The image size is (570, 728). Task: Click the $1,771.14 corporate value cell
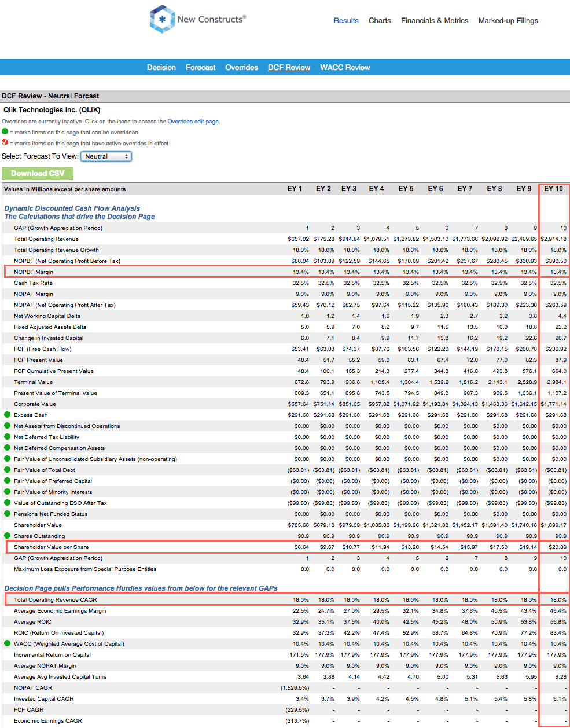[x=554, y=404]
